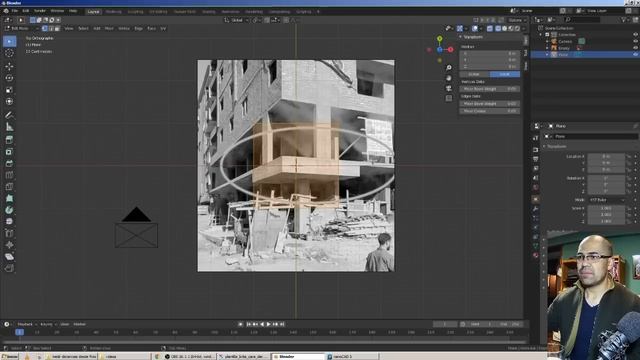Switch to the Sculpting workspace tab
This screenshot has height=360, width=640.
click(136, 12)
